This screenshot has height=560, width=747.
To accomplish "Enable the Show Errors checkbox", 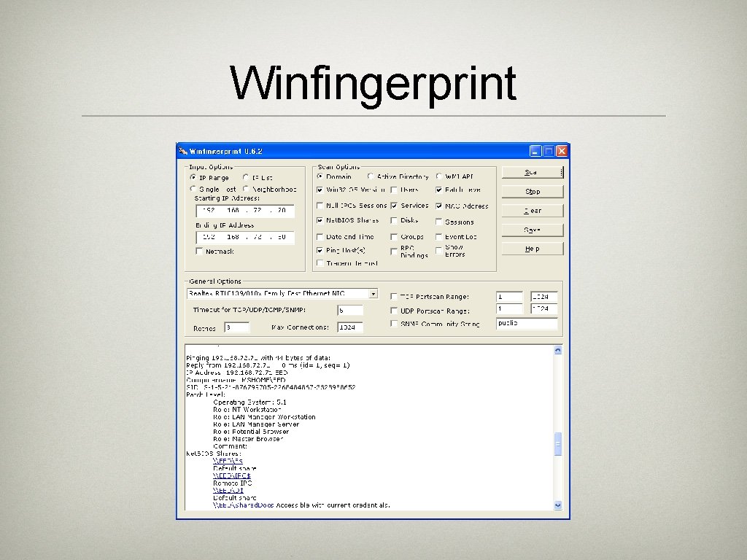I will (438, 251).
